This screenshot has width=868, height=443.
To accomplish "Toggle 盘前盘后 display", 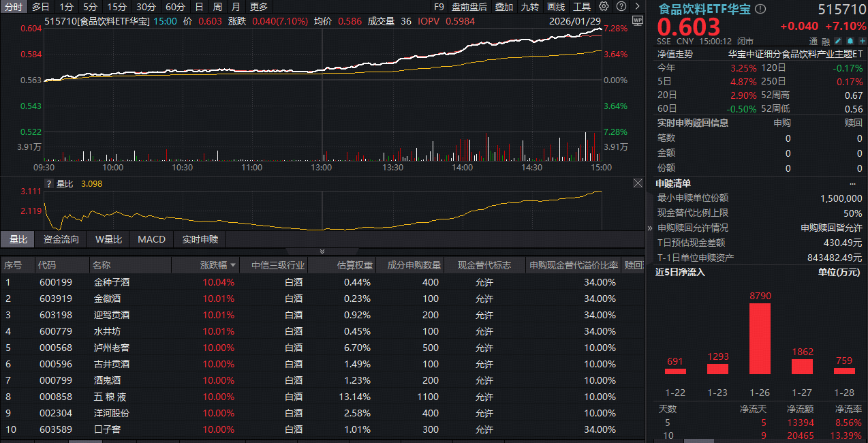I will click(469, 7).
